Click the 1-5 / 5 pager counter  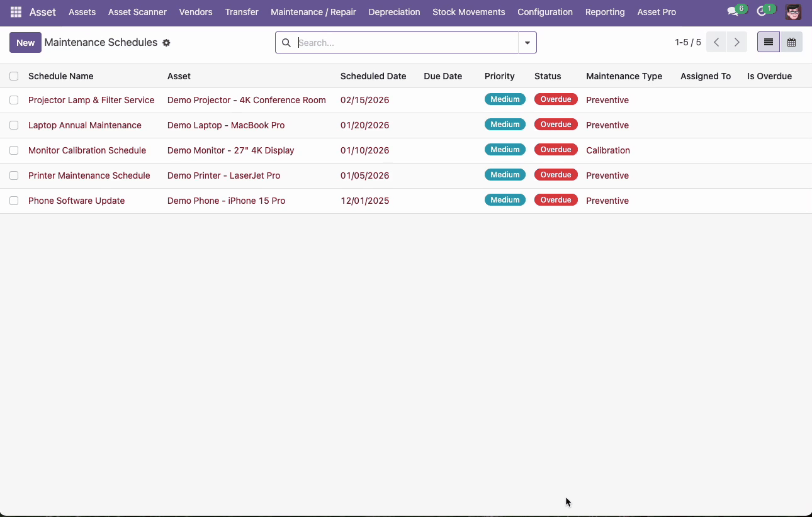point(688,42)
